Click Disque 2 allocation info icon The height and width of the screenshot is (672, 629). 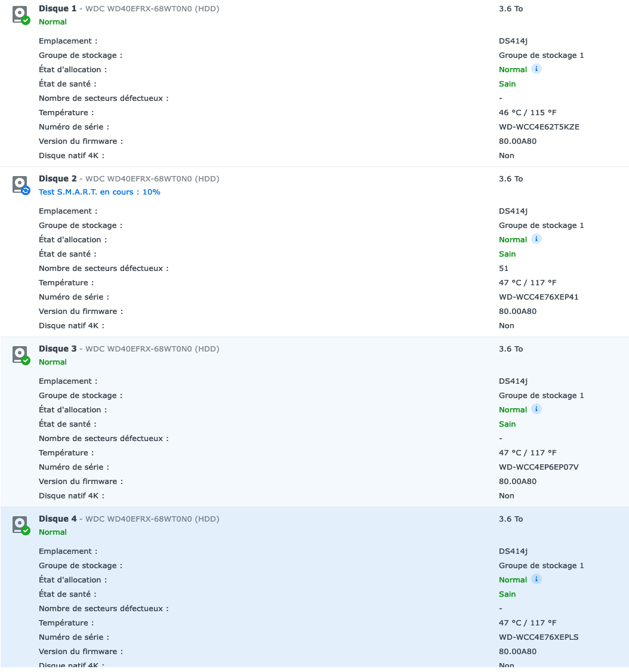[x=536, y=239]
